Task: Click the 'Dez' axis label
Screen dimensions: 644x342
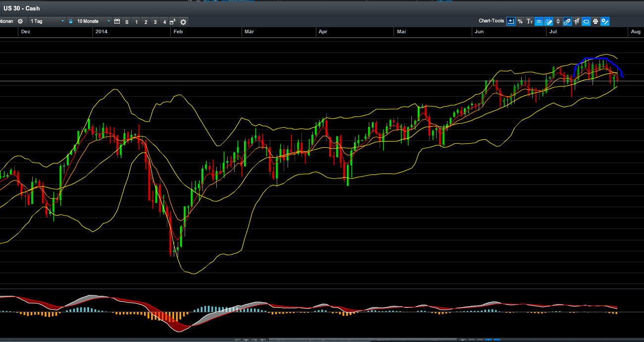Action: point(25,32)
